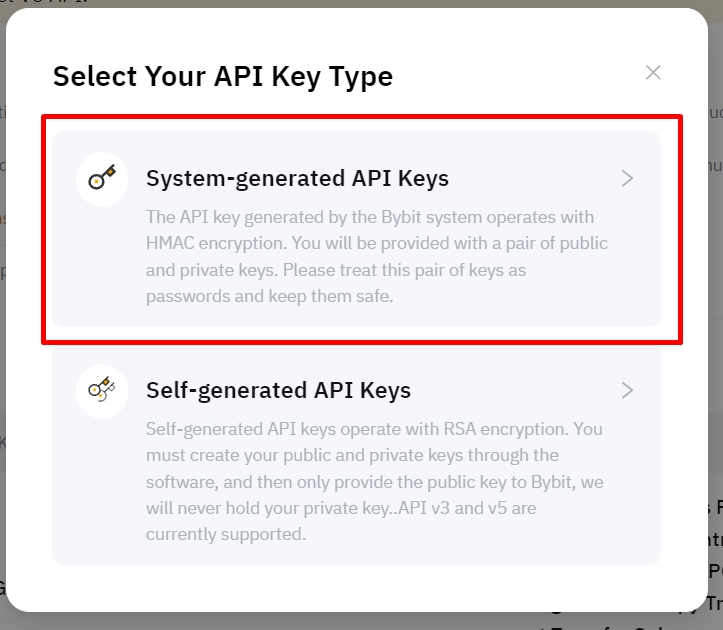The image size is (723, 630).
Task: Click the line "and private keys. Please treat this"
Action: point(335,270)
